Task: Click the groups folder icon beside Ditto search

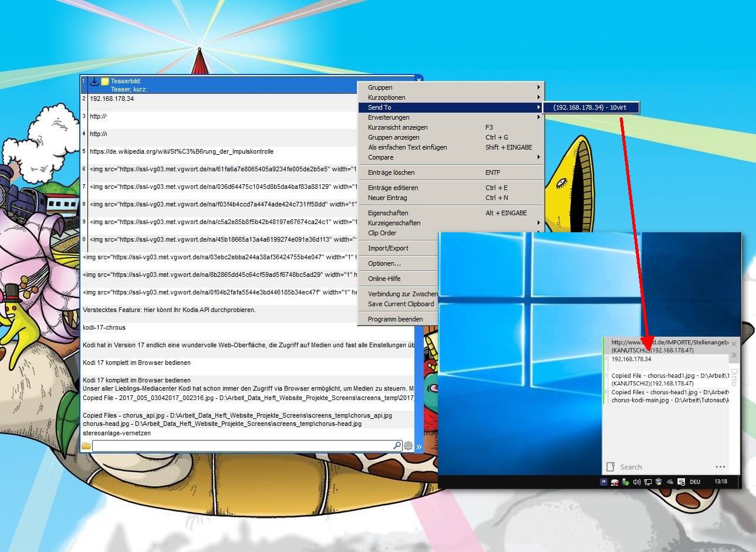Action: (86, 446)
